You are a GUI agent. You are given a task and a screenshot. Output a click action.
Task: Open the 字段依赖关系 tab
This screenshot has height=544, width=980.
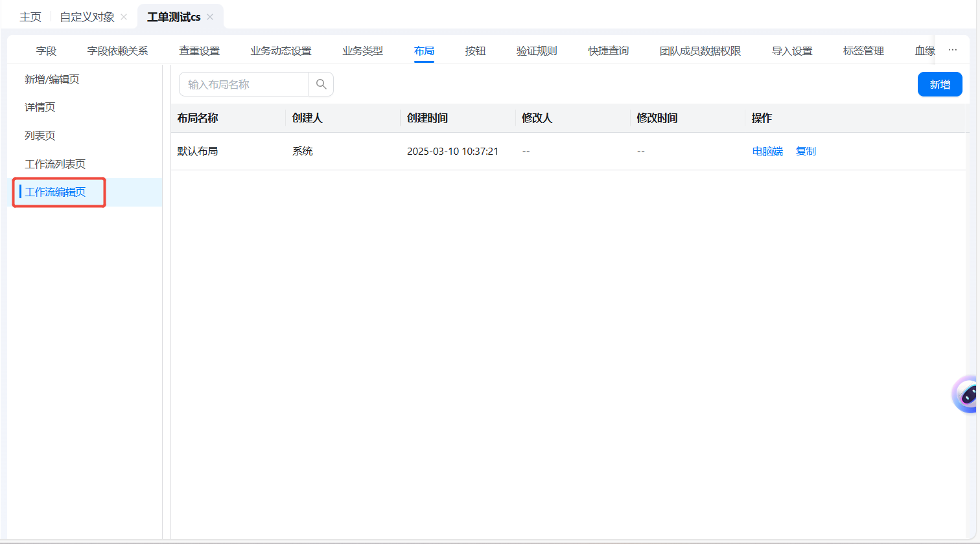[x=117, y=51]
